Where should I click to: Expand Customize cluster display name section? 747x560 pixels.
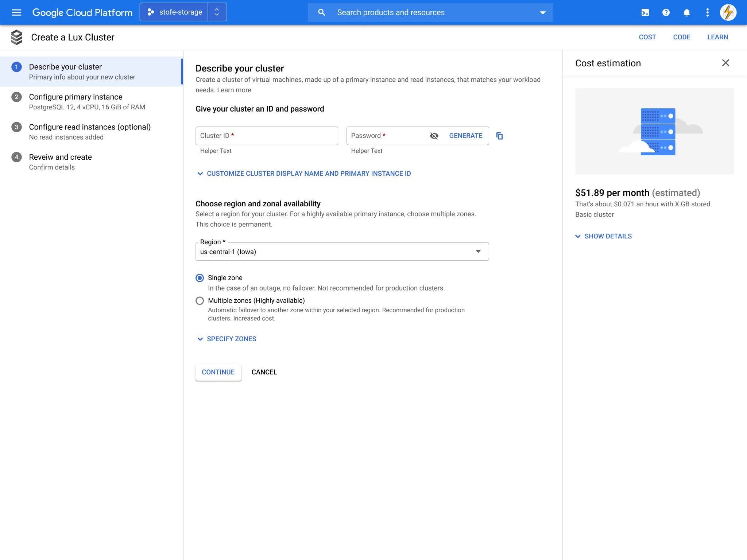coord(303,174)
